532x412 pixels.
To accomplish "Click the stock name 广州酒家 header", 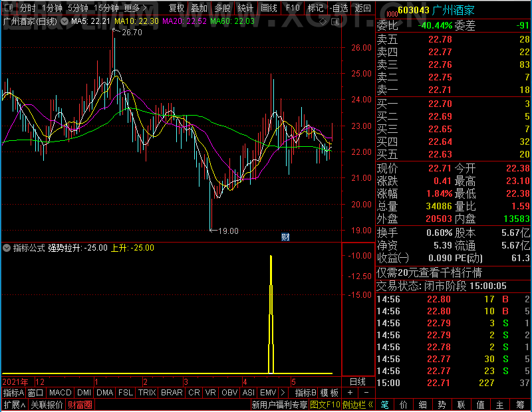I will tap(454, 10).
